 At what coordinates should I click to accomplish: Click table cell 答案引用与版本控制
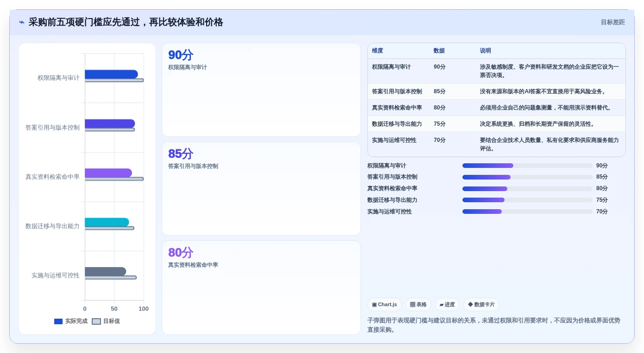[397, 91]
